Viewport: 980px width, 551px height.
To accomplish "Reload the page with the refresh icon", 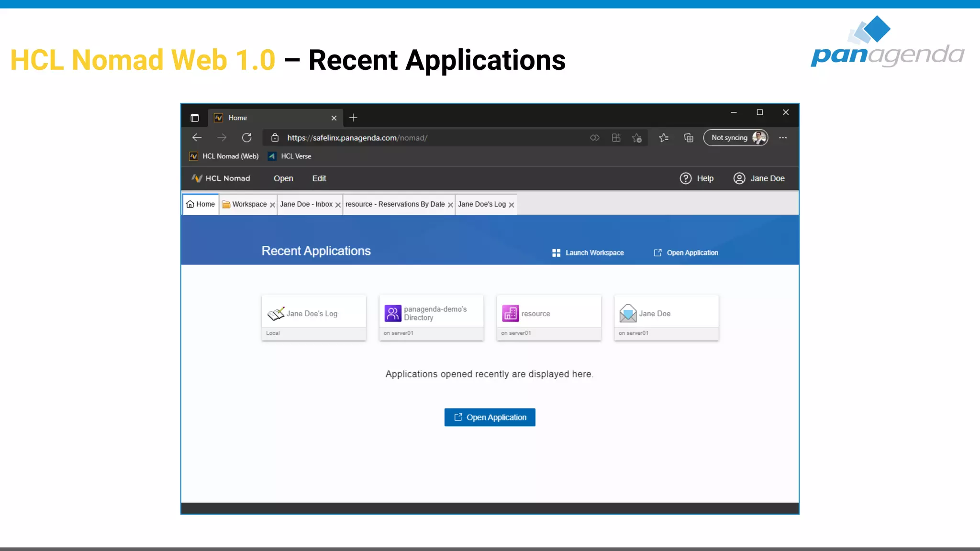I will click(246, 138).
